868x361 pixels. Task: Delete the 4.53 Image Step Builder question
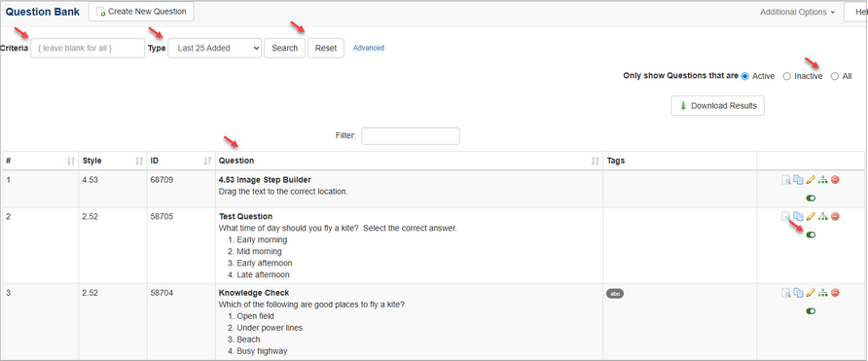[835, 180]
